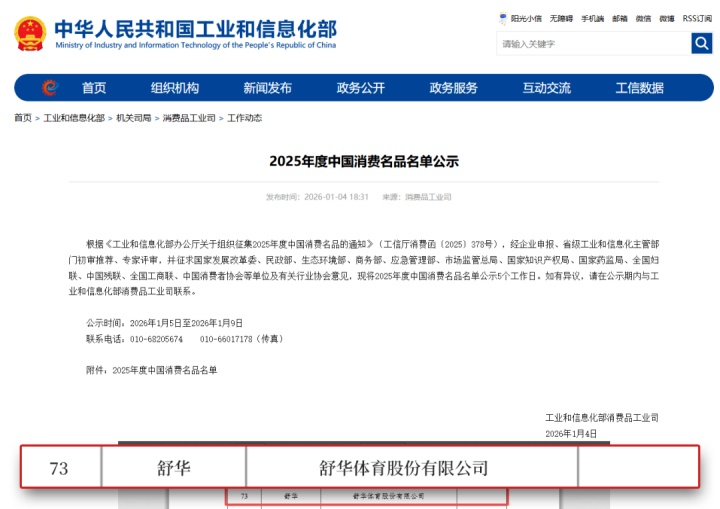Click the RSS订阅 subscription link
Image resolution: width=720 pixels, height=509 pixels.
(x=697, y=18)
